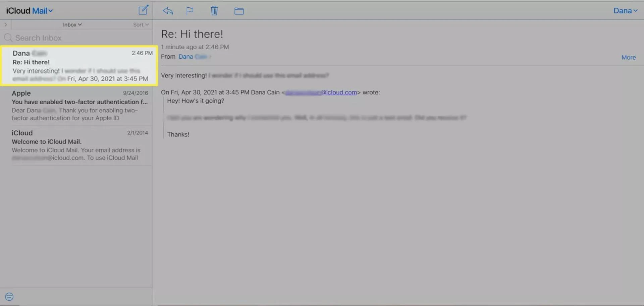Open the Inbox folder dropdown
The width and height of the screenshot is (644, 306).
72,24
